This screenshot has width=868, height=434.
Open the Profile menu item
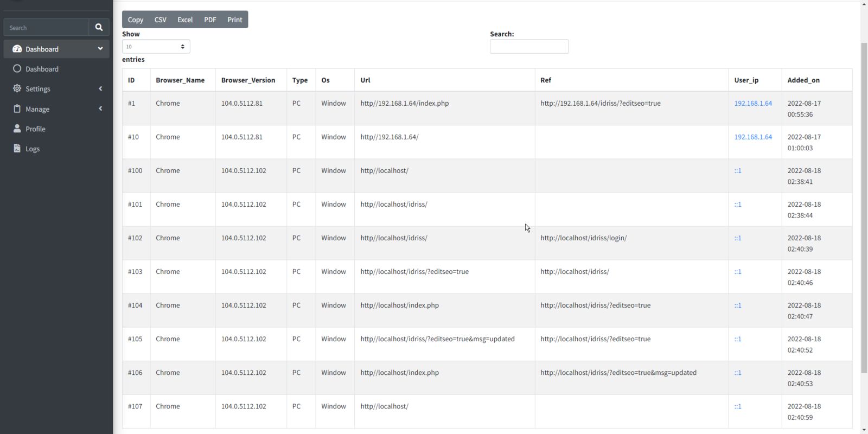(35, 129)
